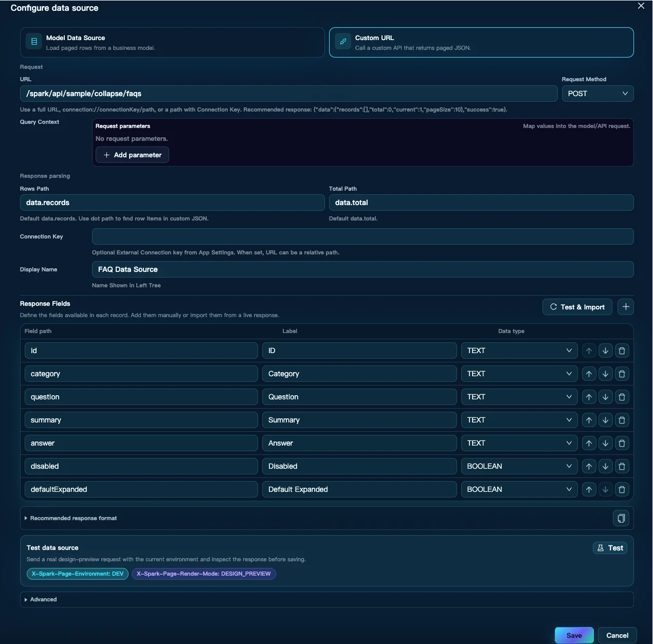Open data type dropdown for id field
The width and height of the screenshot is (653, 644).
[519, 351]
